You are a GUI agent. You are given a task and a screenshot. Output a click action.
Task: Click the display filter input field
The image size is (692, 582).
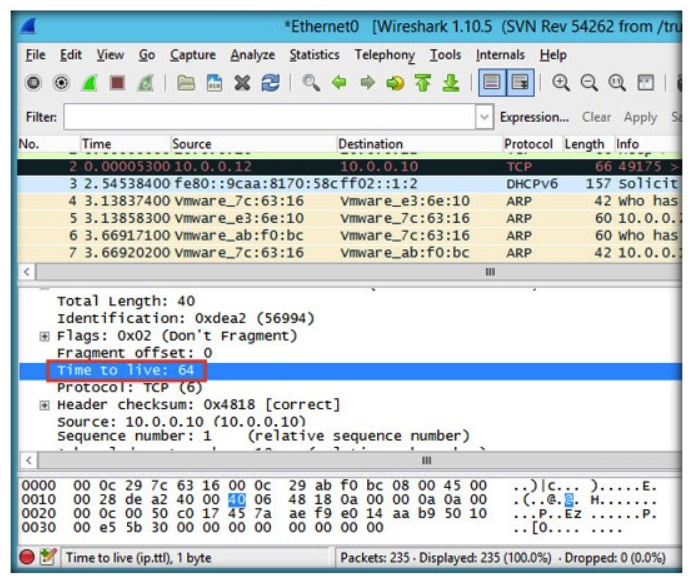coord(270,117)
